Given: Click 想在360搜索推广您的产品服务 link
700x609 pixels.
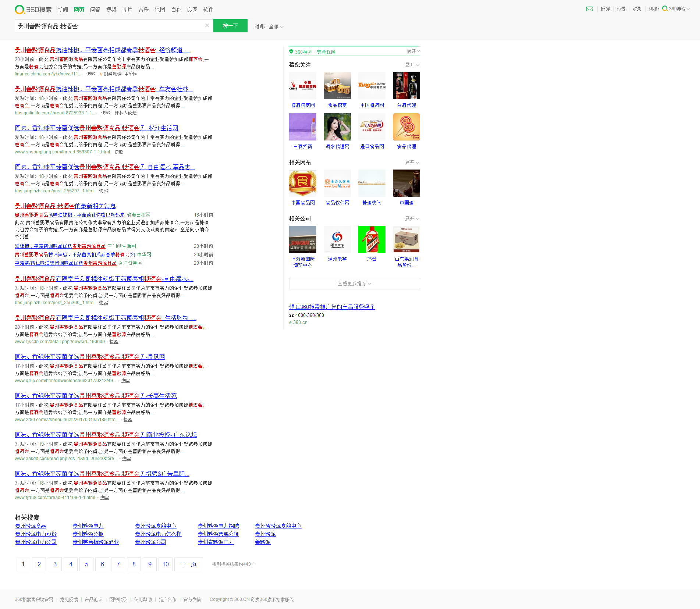Looking at the screenshot, I should click(x=332, y=307).
